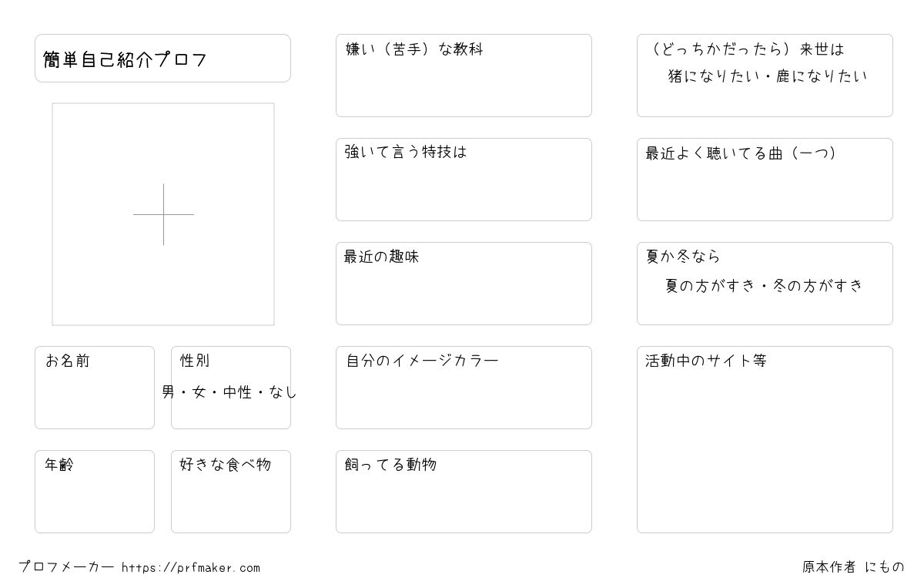Click the お名前 field
This screenshot has width=924, height=578.
pos(94,397)
